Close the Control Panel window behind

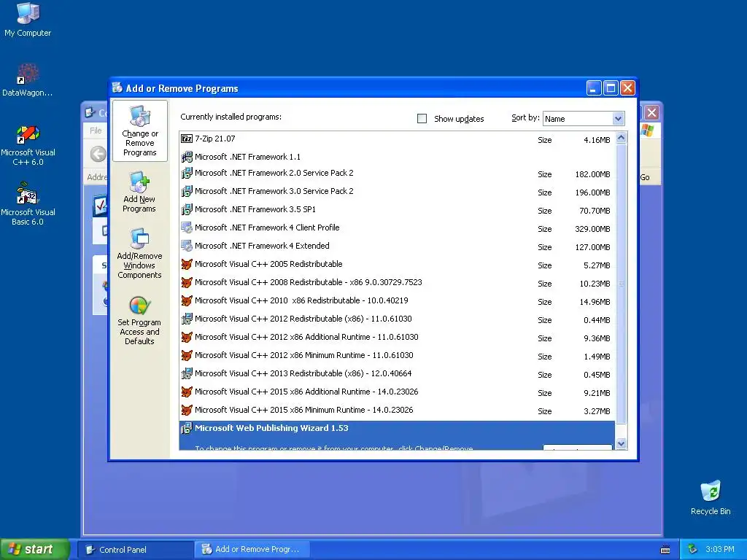[652, 113]
